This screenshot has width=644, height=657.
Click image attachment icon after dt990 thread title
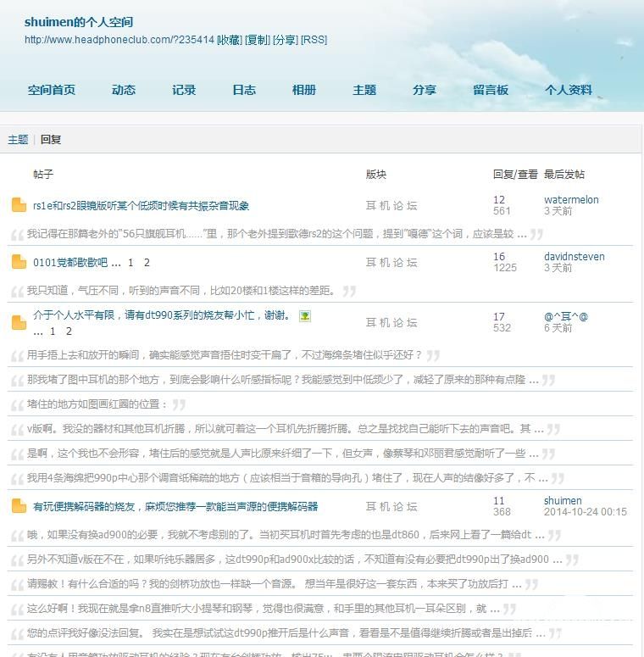(305, 316)
